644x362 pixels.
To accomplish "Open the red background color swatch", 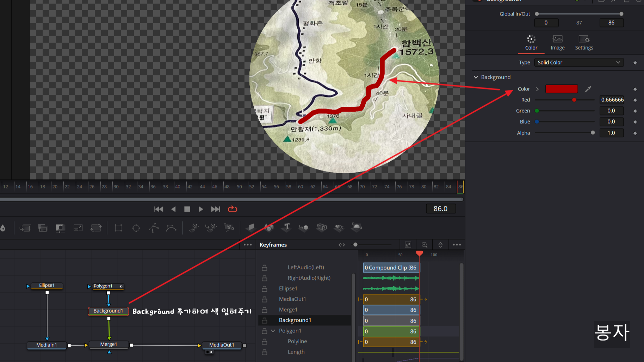I will (x=562, y=89).
